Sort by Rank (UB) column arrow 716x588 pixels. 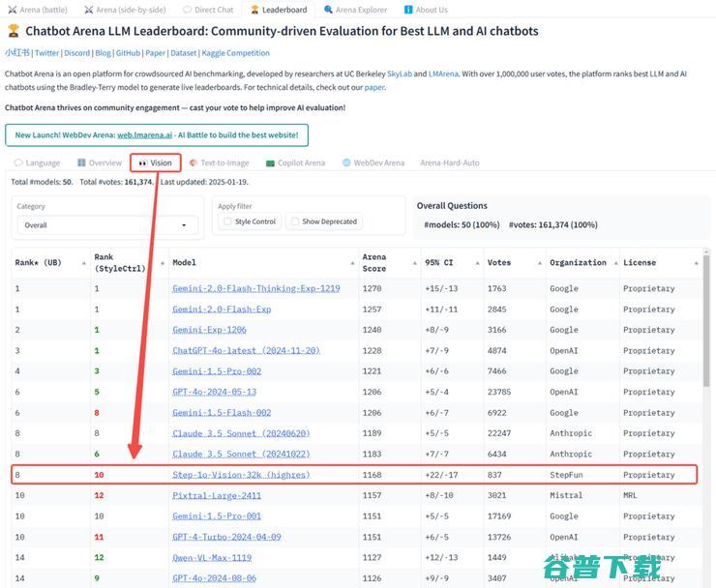(x=84, y=263)
